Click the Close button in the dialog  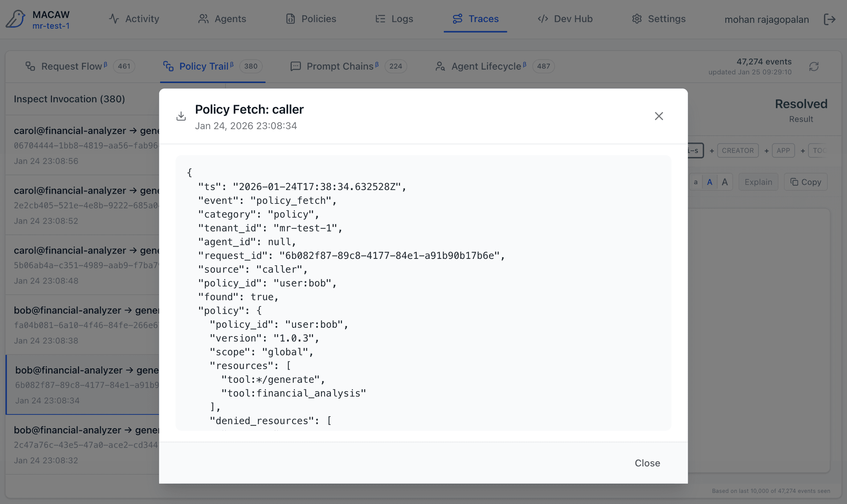[647, 463]
